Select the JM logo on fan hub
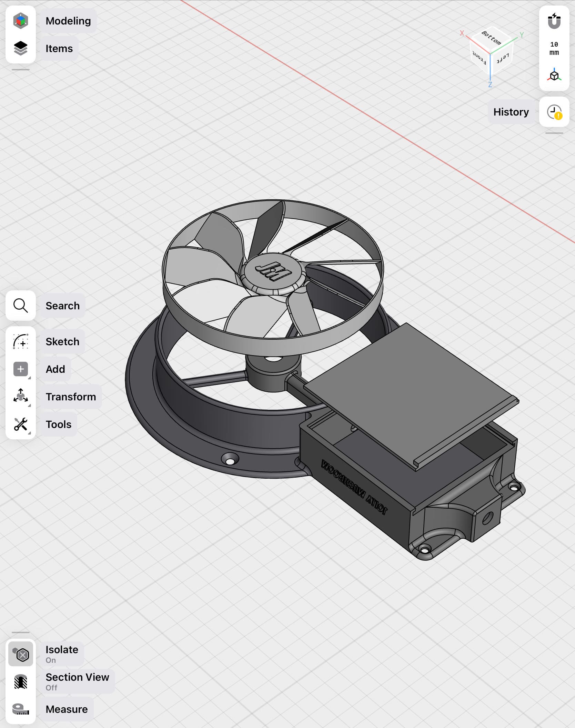This screenshot has height=728, width=575. click(x=273, y=272)
